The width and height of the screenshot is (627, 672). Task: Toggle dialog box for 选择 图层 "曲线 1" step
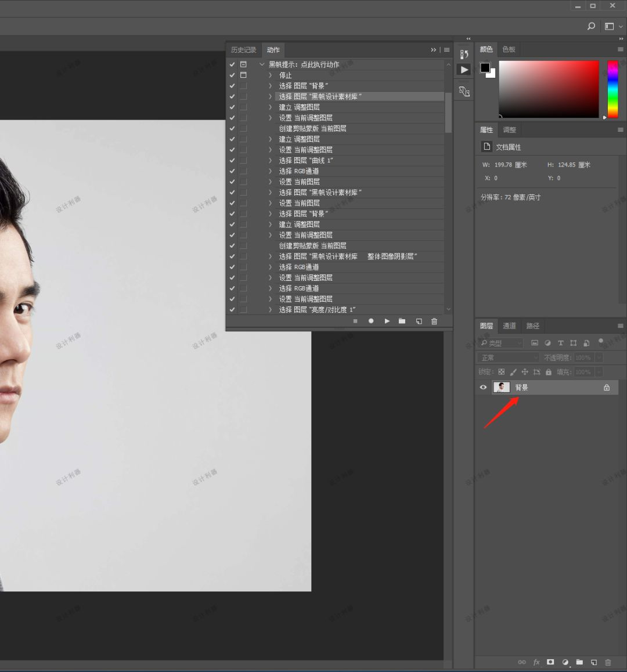click(243, 160)
